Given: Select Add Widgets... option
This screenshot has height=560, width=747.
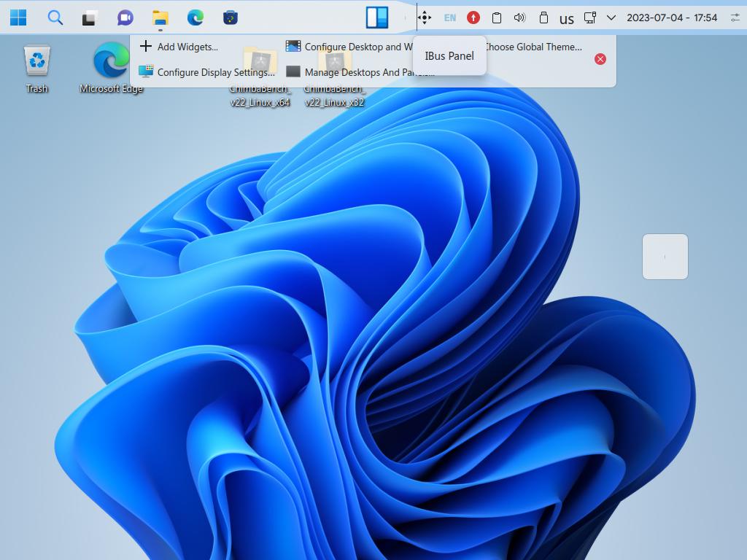Looking at the screenshot, I should click(179, 47).
